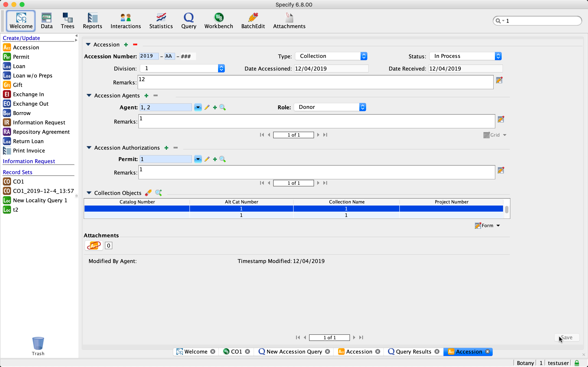Toggle Grid view for Accession Agents

coord(494,135)
